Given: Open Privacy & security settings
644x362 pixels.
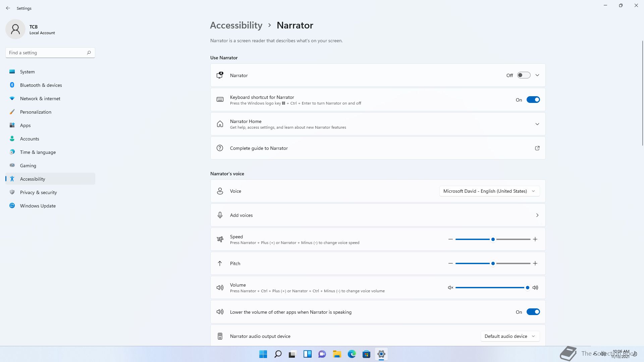Looking at the screenshot, I should [50, 192].
